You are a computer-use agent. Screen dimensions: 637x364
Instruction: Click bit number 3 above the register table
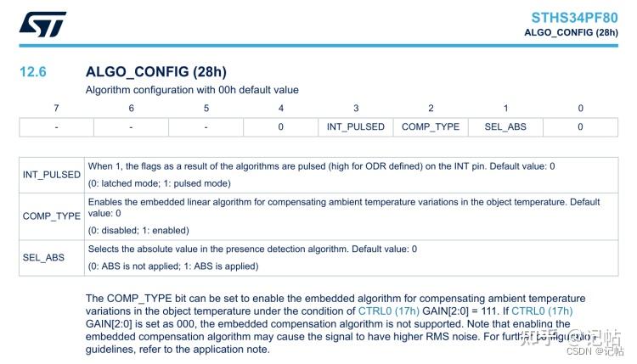pyautogui.click(x=356, y=108)
